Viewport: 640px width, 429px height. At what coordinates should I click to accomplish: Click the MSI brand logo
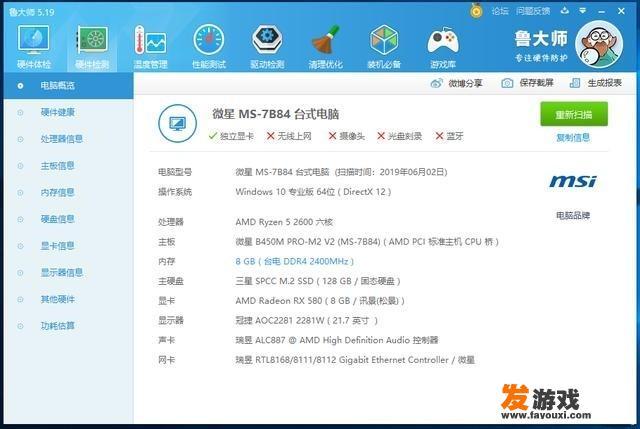tap(573, 181)
